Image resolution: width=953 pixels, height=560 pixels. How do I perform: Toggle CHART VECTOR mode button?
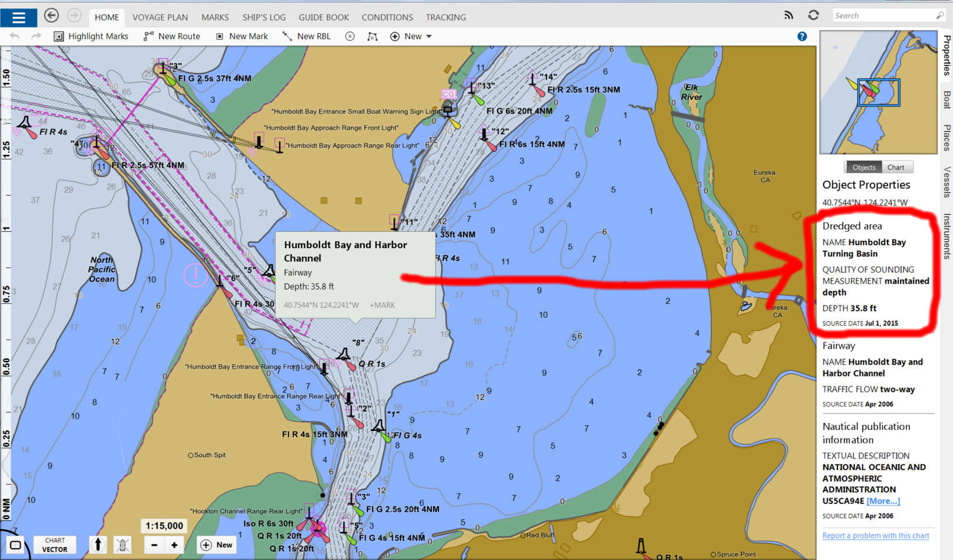(55, 545)
